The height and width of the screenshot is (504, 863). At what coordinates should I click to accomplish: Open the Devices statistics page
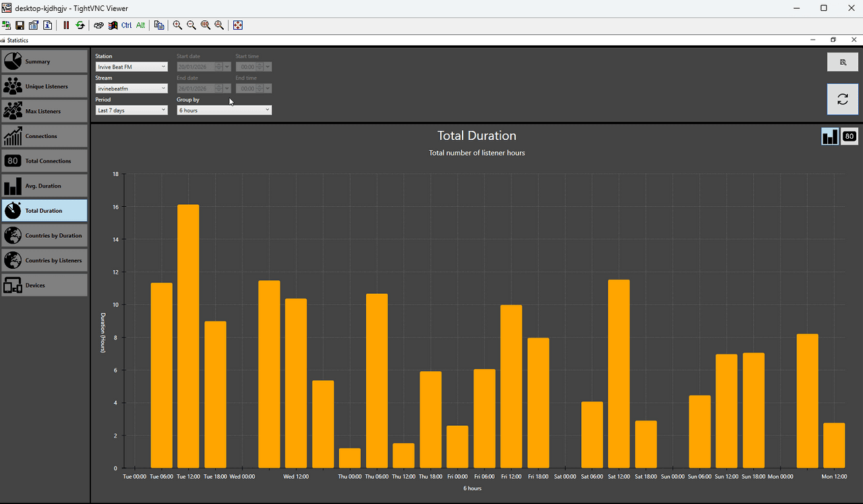[44, 286]
